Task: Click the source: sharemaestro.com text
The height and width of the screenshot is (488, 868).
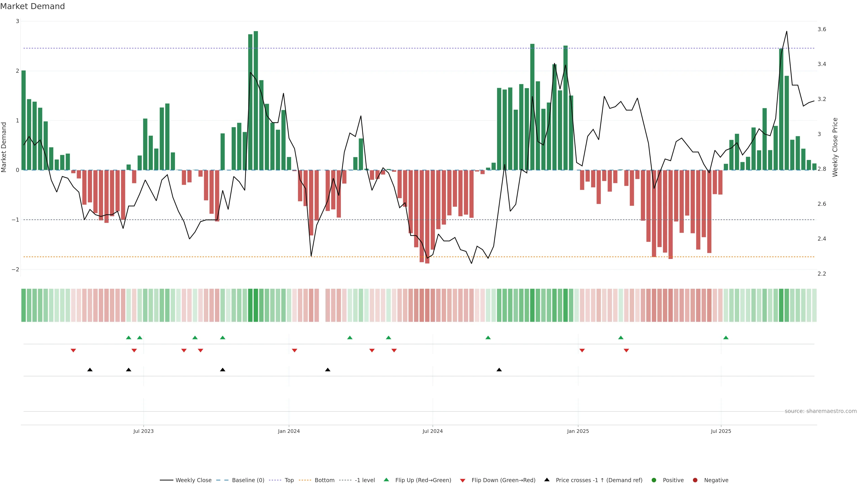Action: pos(821,411)
